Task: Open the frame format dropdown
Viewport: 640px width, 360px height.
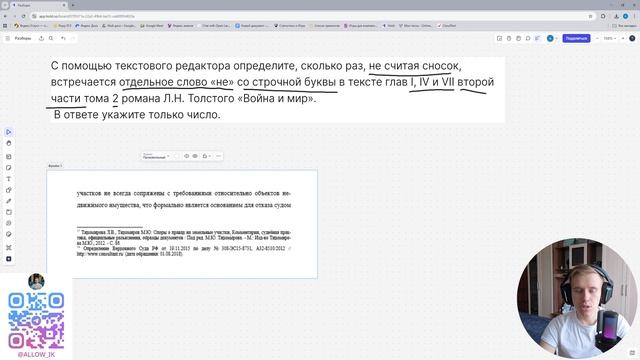Action: [x=156, y=156]
